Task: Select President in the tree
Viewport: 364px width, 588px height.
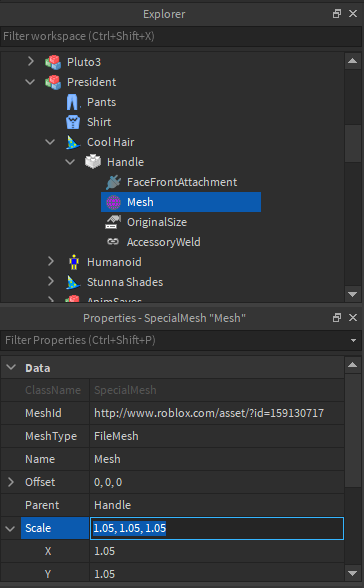Action: [x=91, y=82]
